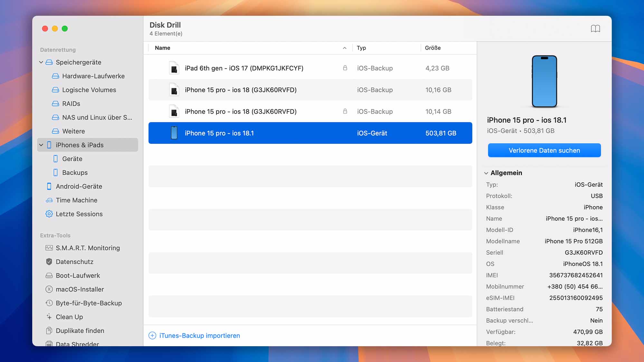Click the Verlorene Daten suchen button

pos(544,150)
